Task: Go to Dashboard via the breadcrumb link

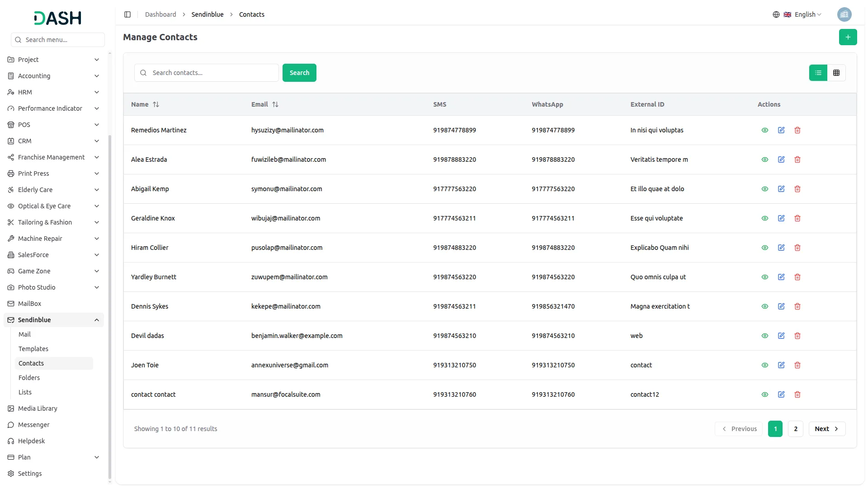Action: click(160, 14)
